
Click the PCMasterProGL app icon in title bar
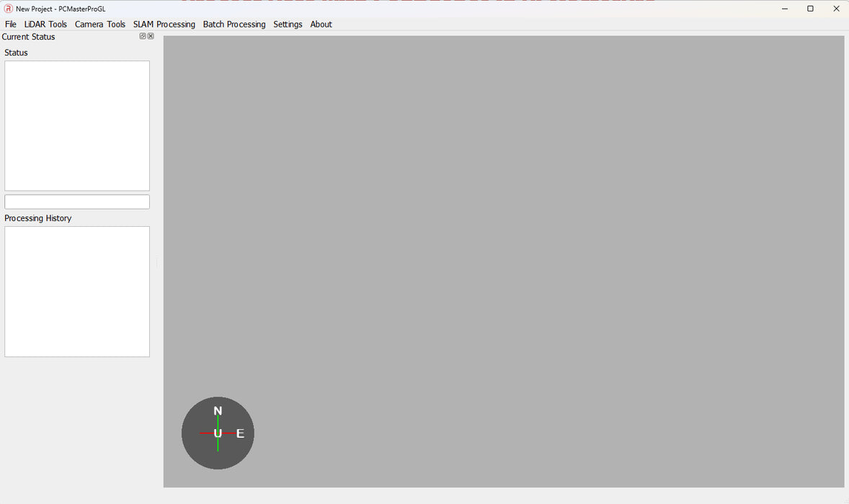[9, 9]
